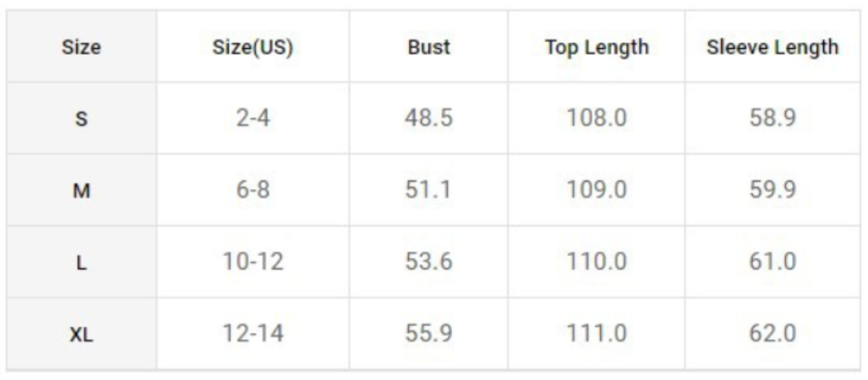Click the 53.6 bust value
868x380 pixels.
tap(429, 262)
